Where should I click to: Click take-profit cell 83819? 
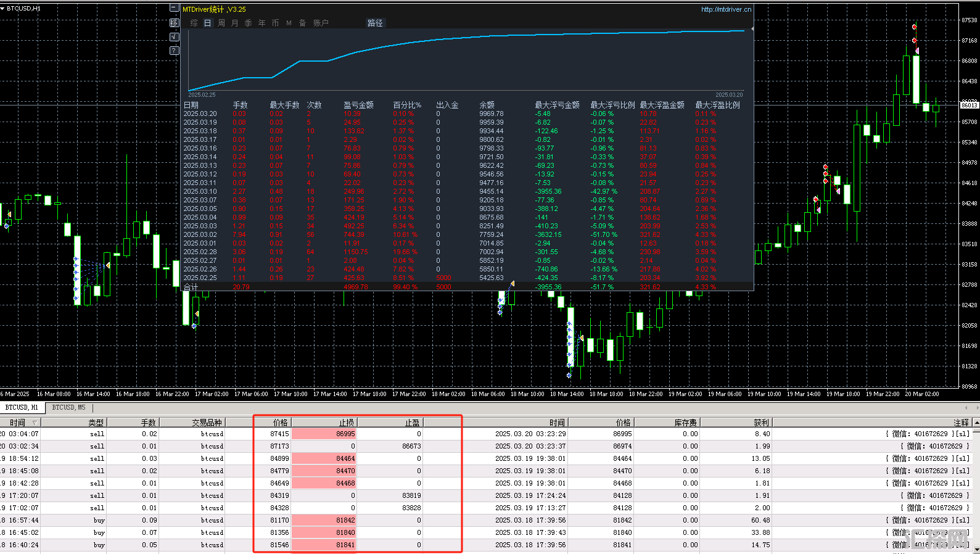390,495
